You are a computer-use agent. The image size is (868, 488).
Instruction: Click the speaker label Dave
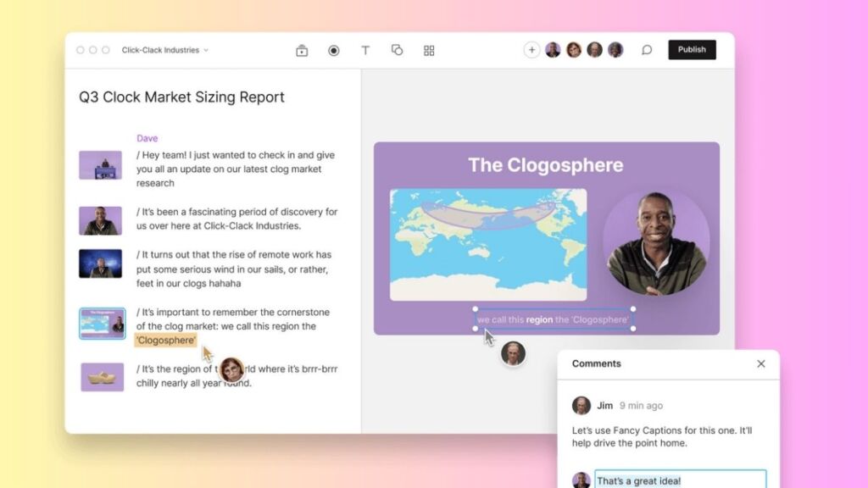(x=147, y=138)
